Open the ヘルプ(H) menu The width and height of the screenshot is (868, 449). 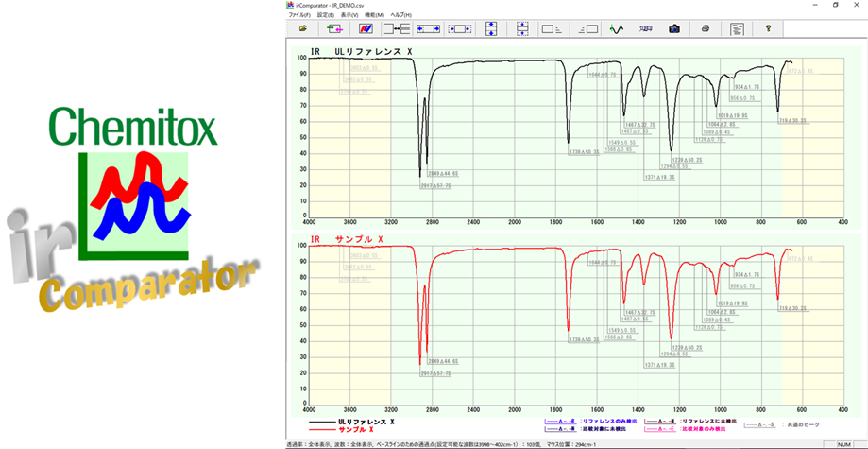(x=401, y=14)
